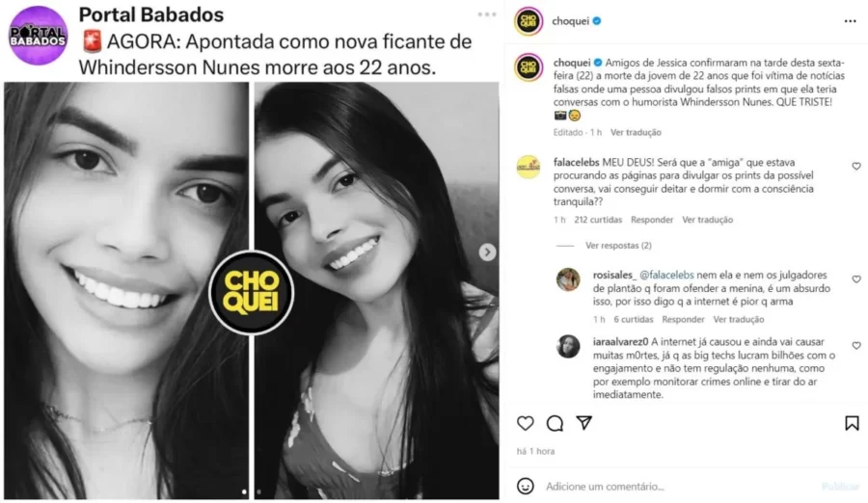Screen dimensions: 868x503
Task: Go to next photo with carousel arrow
Action: pos(487,252)
